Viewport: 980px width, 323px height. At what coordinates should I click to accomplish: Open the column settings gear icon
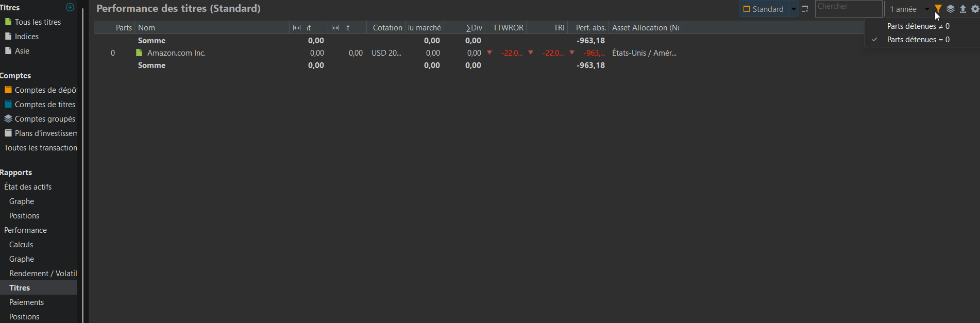(975, 9)
